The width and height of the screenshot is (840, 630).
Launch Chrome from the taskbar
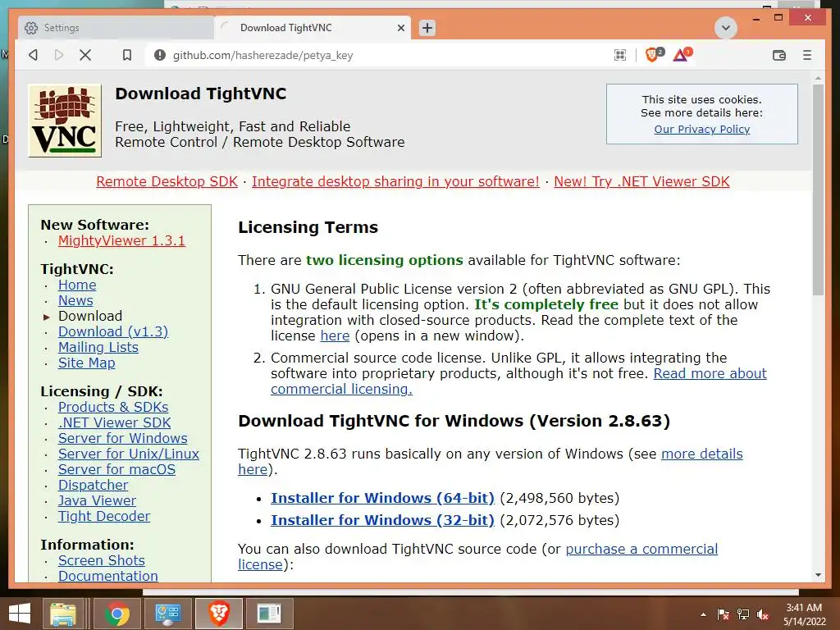point(116,614)
